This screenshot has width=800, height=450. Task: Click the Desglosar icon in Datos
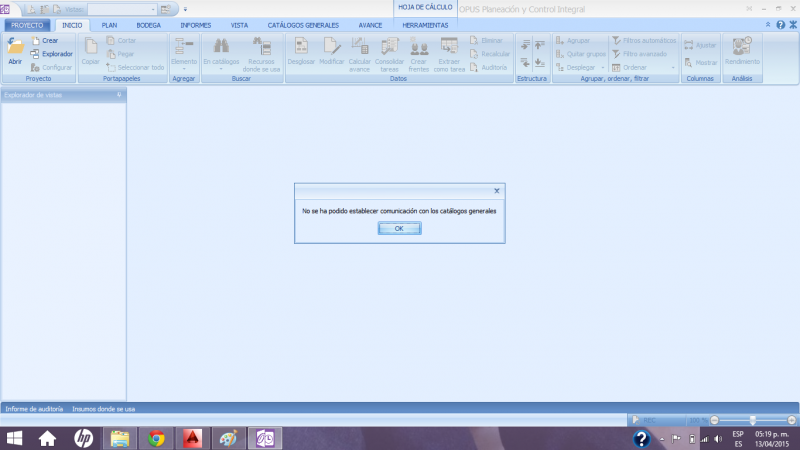pos(300,50)
